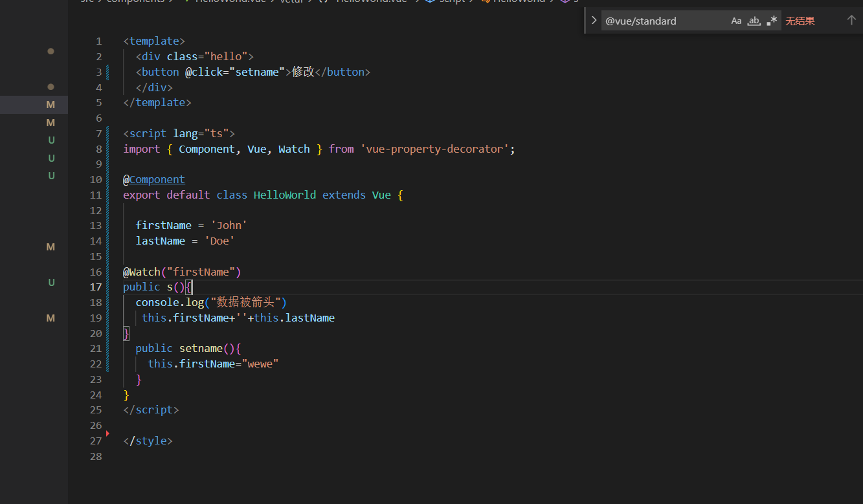Click the Watch import identifier on line 8

pos(294,149)
